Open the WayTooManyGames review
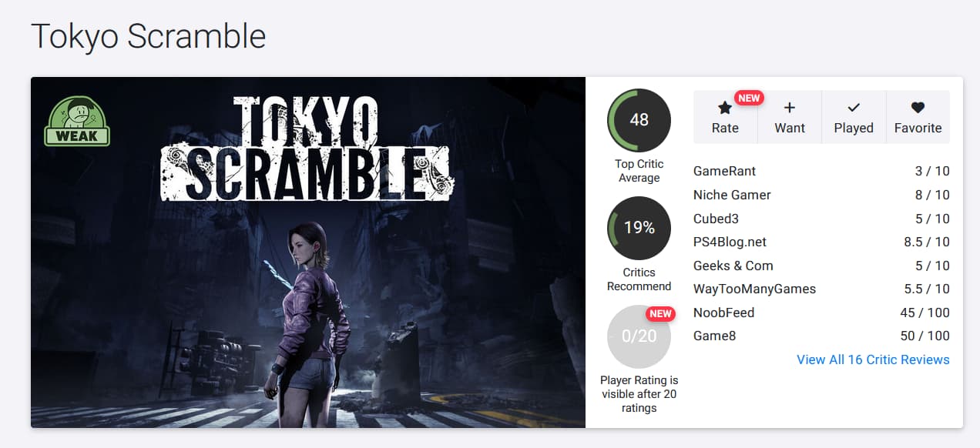This screenshot has height=448, width=980. click(x=754, y=289)
